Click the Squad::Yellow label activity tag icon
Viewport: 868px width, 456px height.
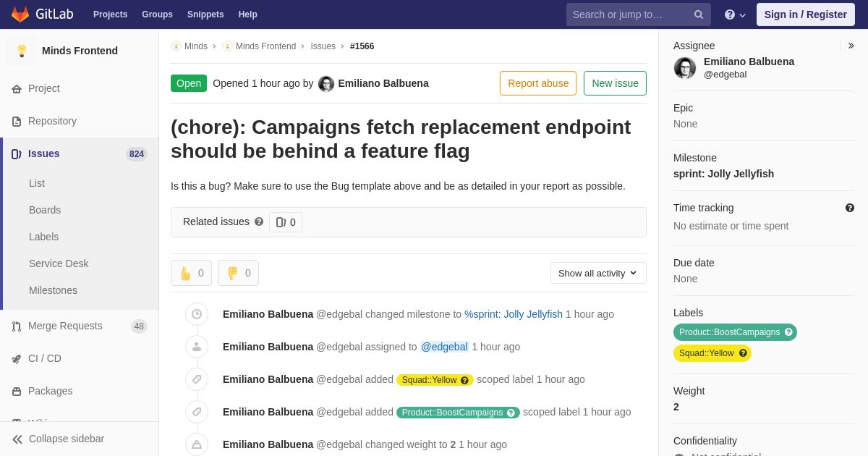coord(197,379)
